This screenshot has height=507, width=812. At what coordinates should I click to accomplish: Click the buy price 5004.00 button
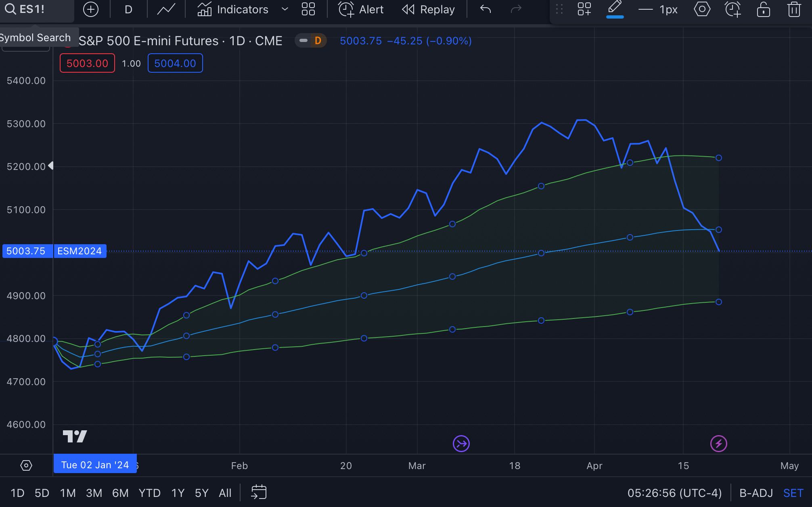[175, 63]
